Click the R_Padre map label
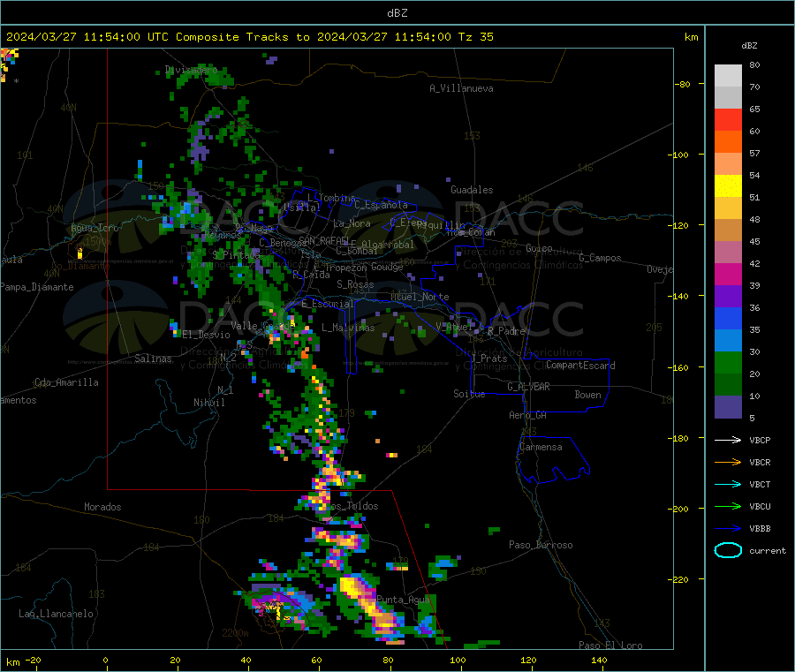795x672 pixels. point(506,331)
